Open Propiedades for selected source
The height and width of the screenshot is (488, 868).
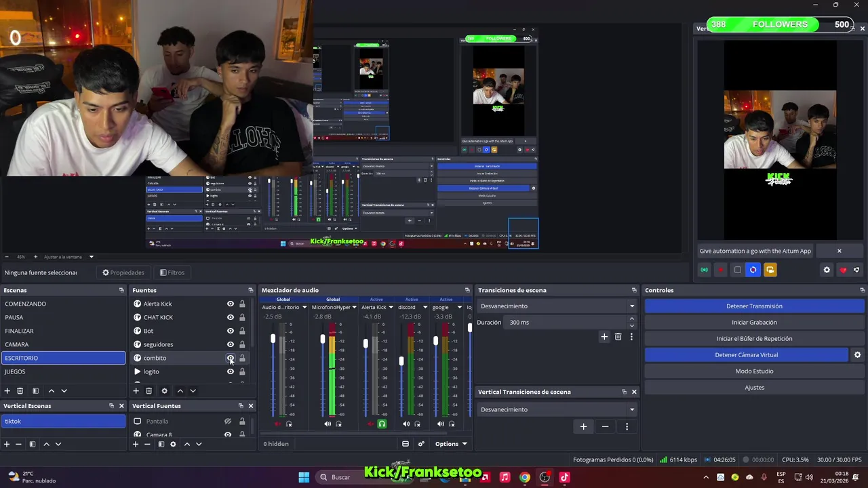pyautogui.click(x=123, y=272)
